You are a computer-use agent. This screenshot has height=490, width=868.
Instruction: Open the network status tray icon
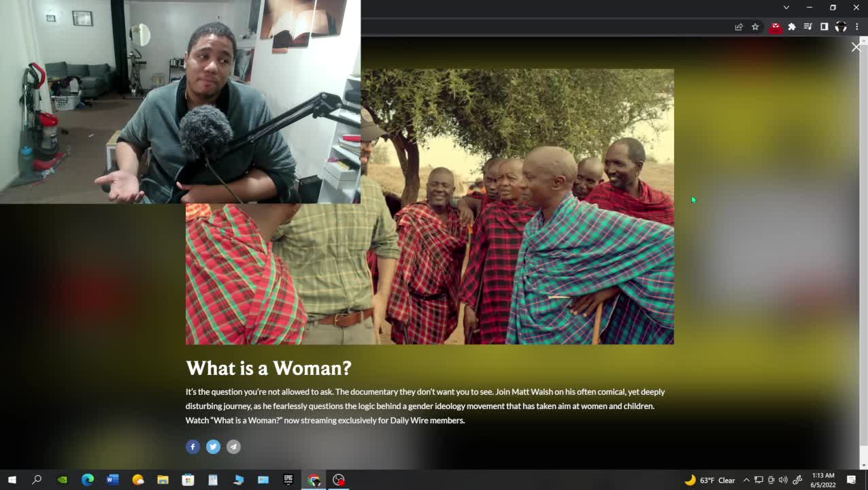[759, 480]
